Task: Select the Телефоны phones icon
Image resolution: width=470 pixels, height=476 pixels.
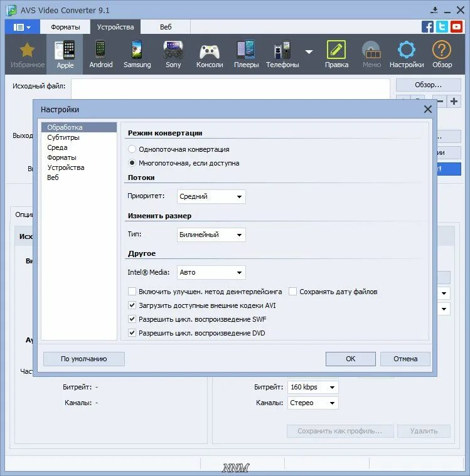Action: click(x=282, y=50)
